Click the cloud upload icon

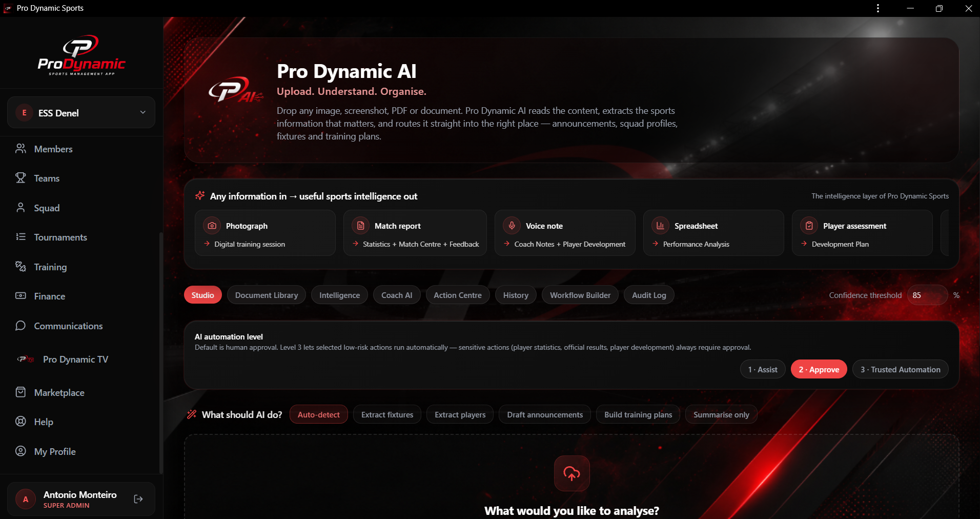tap(571, 473)
